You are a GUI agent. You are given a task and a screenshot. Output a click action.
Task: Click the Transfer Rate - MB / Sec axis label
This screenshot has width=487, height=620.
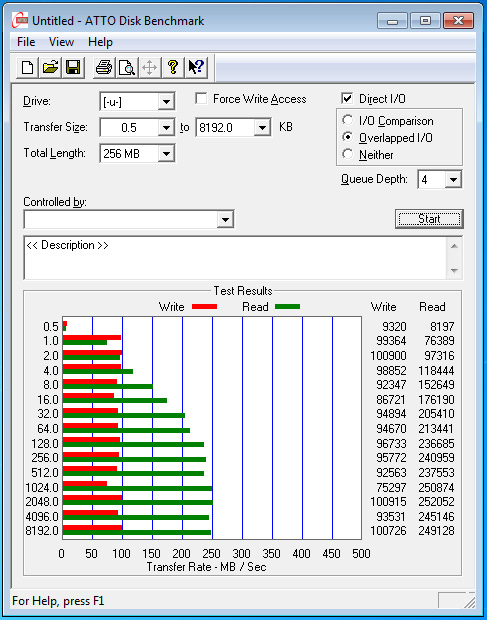(x=206, y=567)
